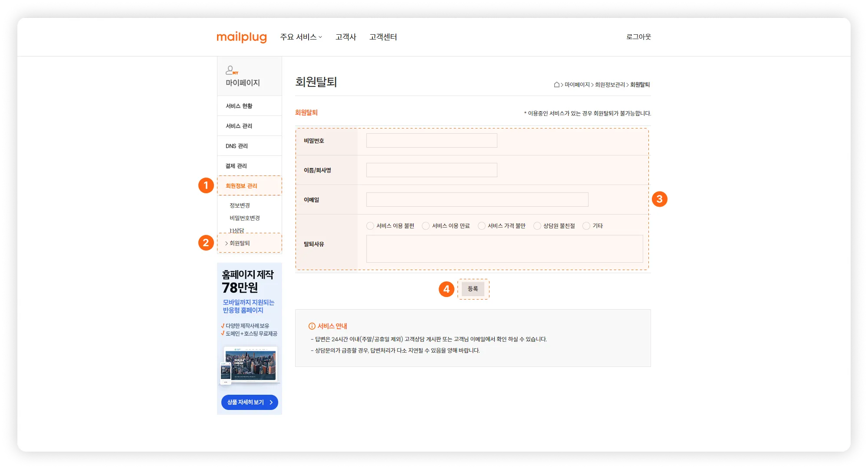This screenshot has width=868, height=469.
Task: Open 회원탈퇴 item with chevron in sidebar
Action: (240, 243)
